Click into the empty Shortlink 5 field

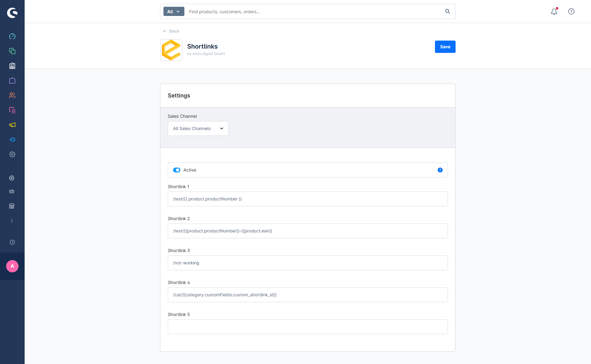(308, 327)
